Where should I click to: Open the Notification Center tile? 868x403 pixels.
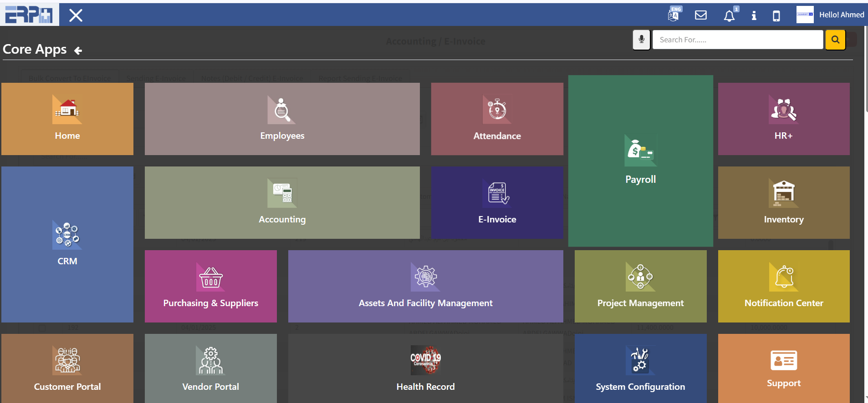click(x=783, y=286)
